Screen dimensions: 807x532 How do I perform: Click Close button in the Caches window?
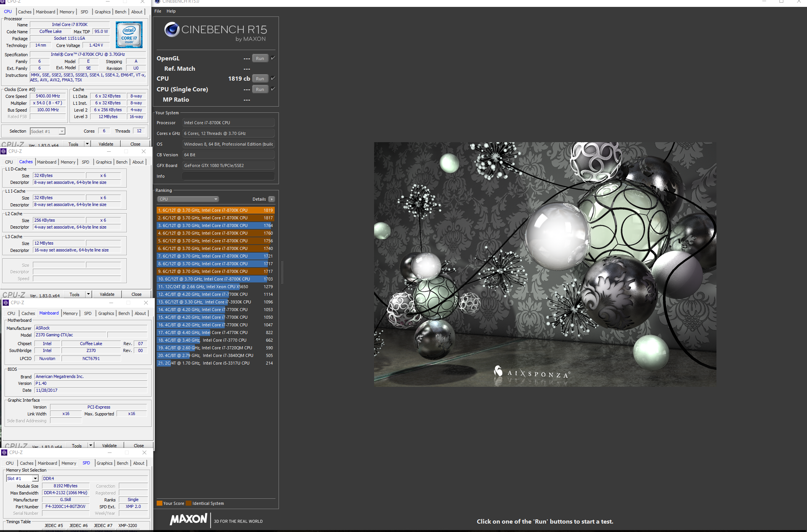pyautogui.click(x=136, y=294)
